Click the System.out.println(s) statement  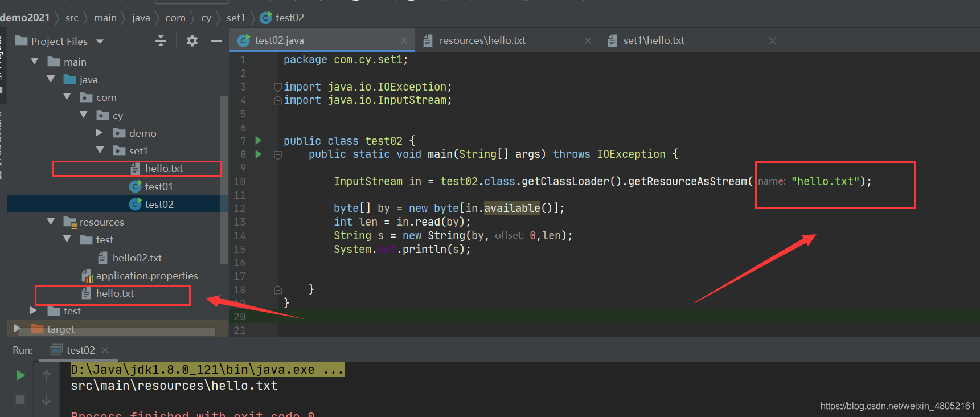[x=402, y=249]
